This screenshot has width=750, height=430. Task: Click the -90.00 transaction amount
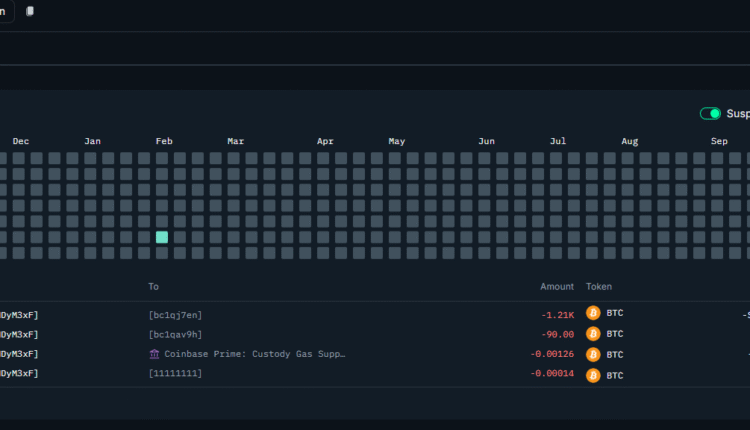coord(558,334)
